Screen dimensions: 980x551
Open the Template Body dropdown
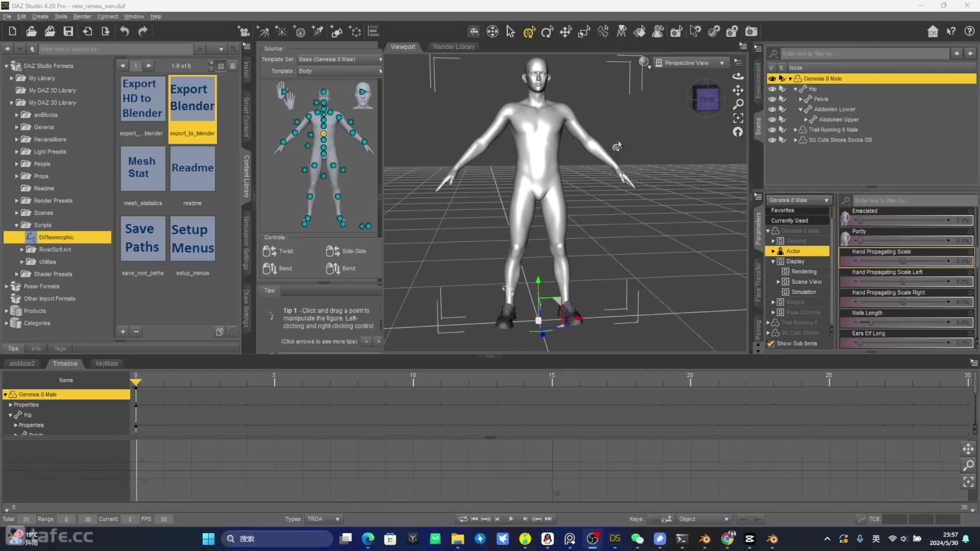339,71
